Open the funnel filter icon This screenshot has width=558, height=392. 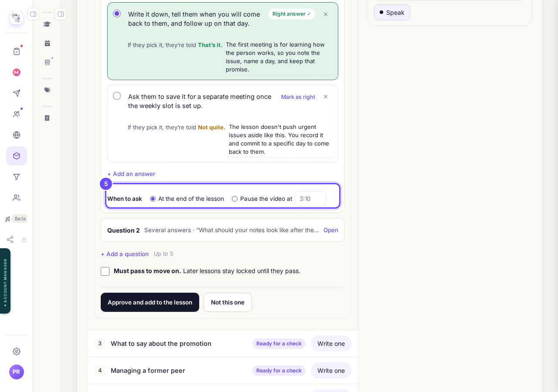17,177
